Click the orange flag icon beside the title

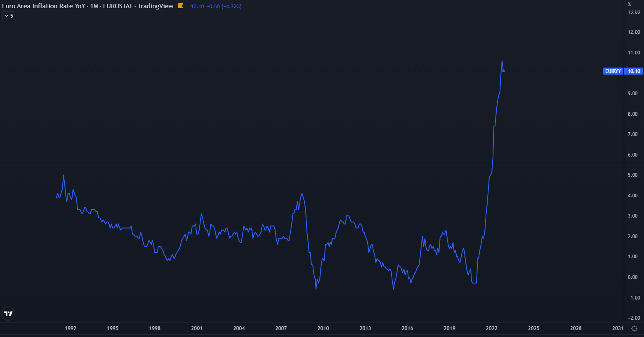click(181, 6)
